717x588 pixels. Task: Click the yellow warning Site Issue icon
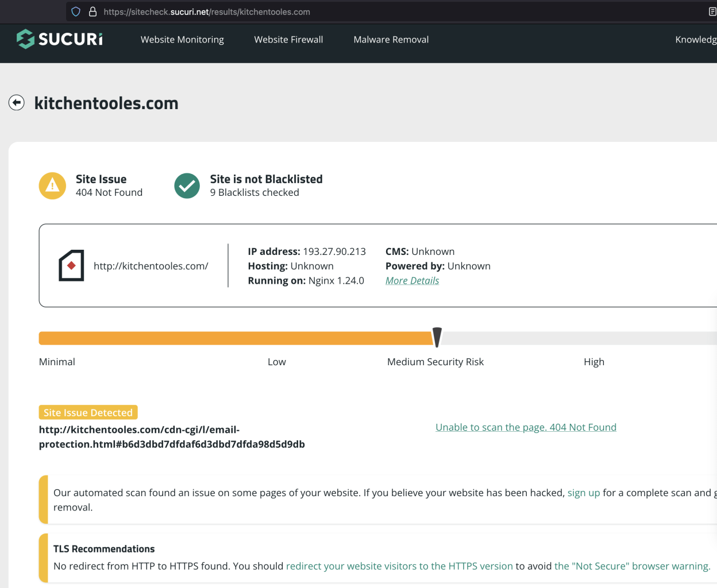[x=52, y=185]
